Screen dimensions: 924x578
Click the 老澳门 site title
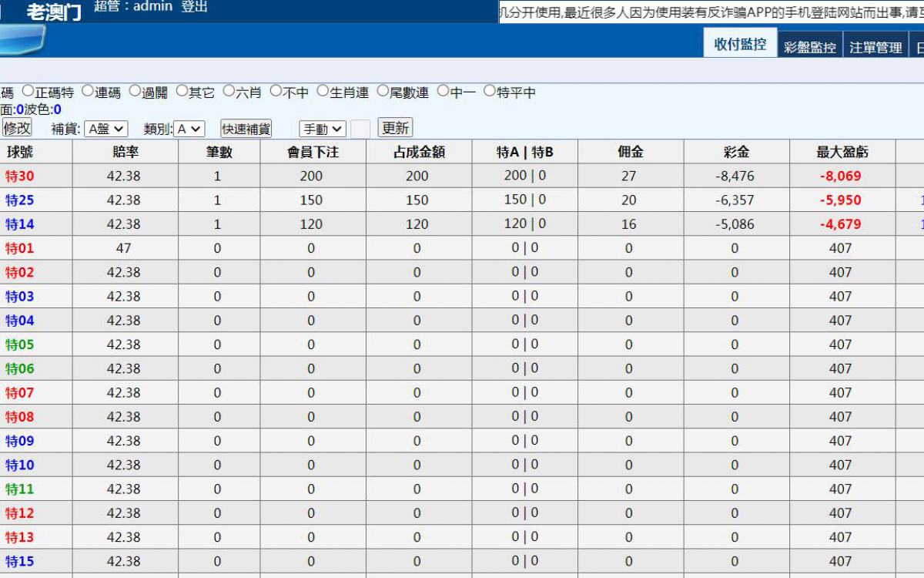[53, 12]
